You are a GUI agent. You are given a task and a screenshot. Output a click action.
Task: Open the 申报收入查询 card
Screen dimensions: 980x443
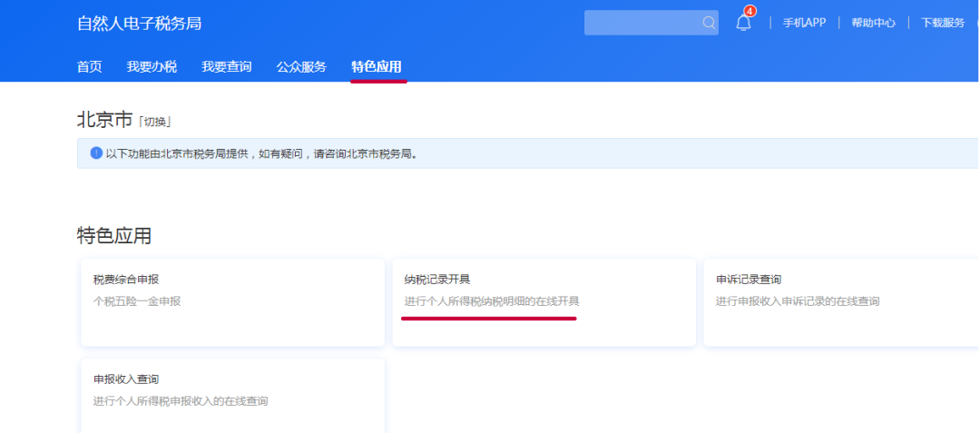click(232, 396)
